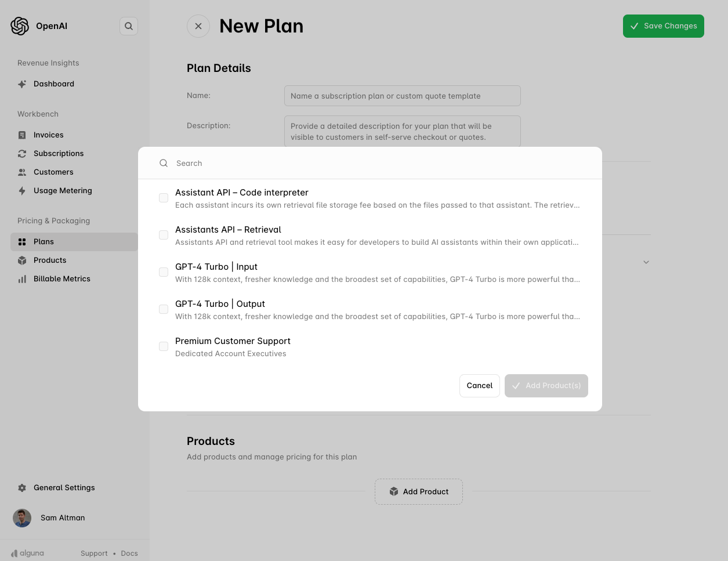728x561 pixels.
Task: Open the Docs link
Action: click(x=129, y=553)
